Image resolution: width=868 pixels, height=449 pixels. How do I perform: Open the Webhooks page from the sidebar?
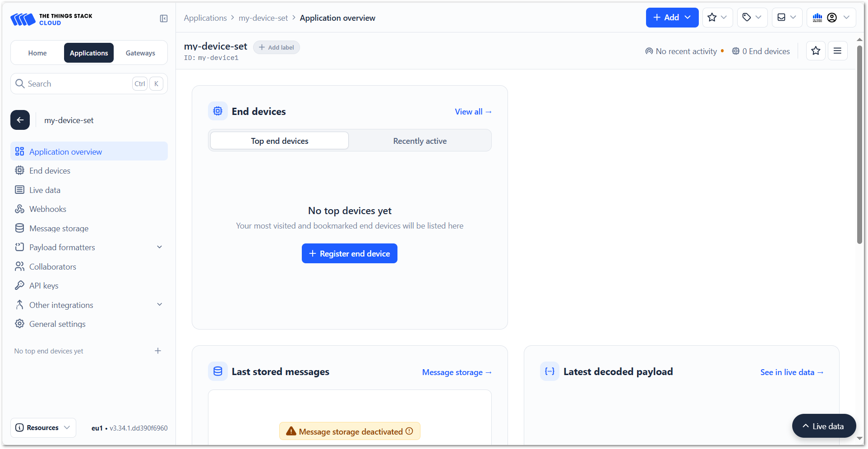click(47, 209)
